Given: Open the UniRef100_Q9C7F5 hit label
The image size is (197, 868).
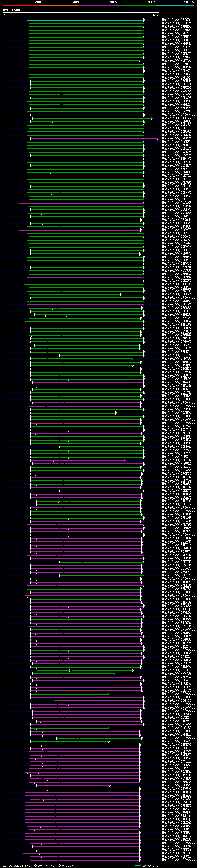Looking at the screenshot, I should (x=177, y=33).
